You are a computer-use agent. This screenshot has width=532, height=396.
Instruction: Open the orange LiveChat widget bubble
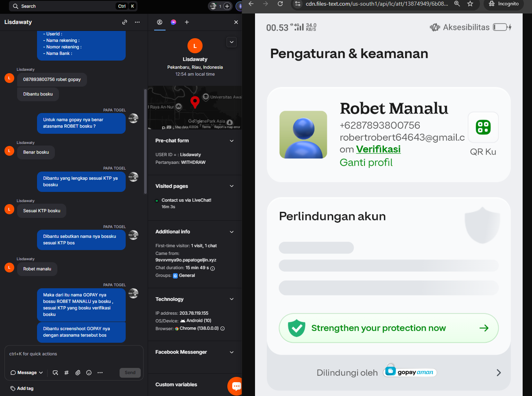coord(236,386)
